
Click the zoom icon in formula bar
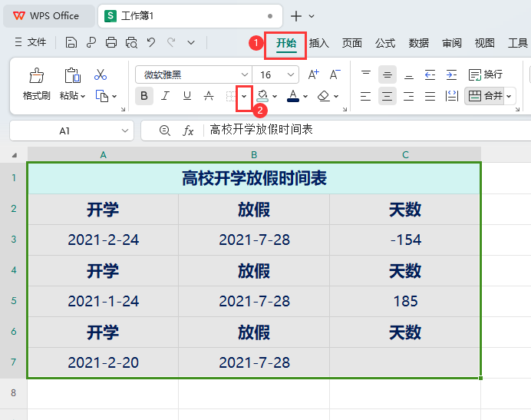[164, 131]
